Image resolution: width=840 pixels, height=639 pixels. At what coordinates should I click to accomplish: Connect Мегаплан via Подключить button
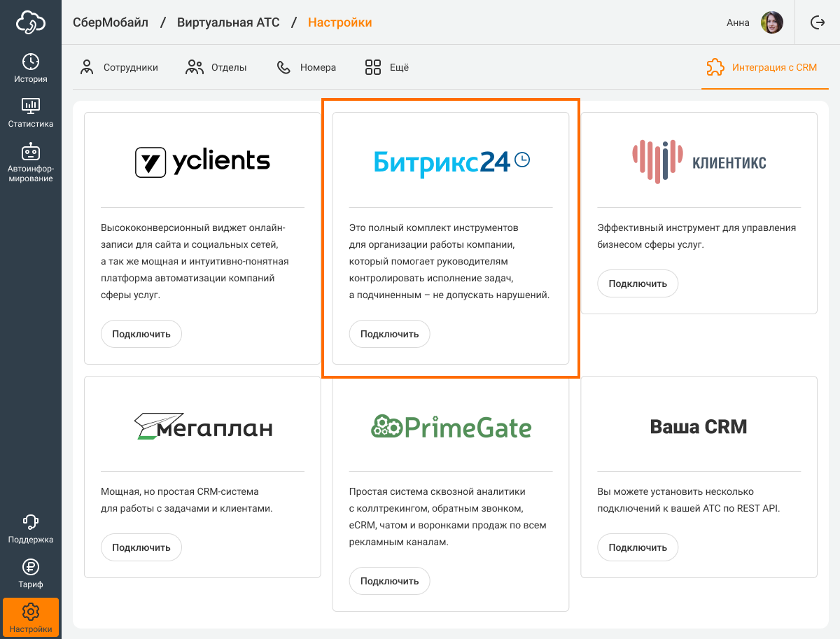point(141,547)
